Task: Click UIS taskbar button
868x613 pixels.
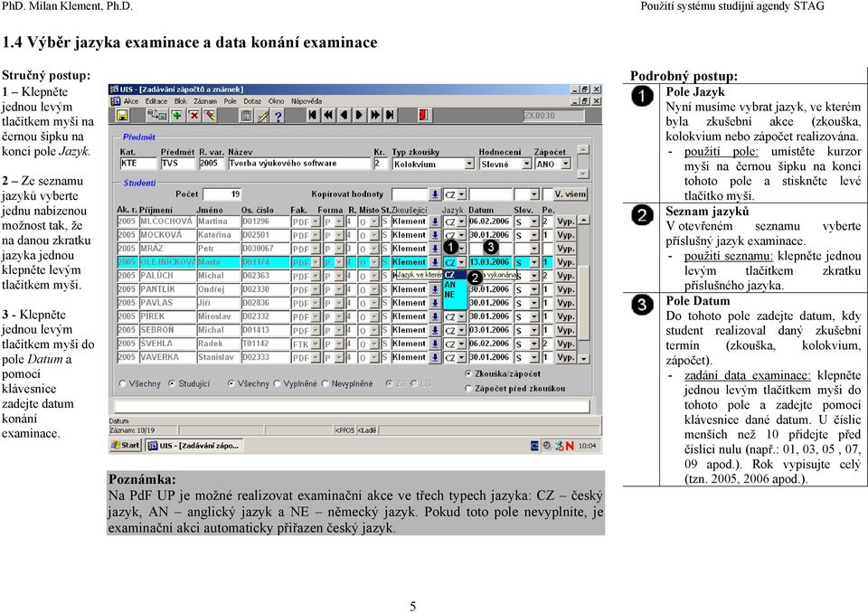Action: pyautogui.click(x=194, y=445)
